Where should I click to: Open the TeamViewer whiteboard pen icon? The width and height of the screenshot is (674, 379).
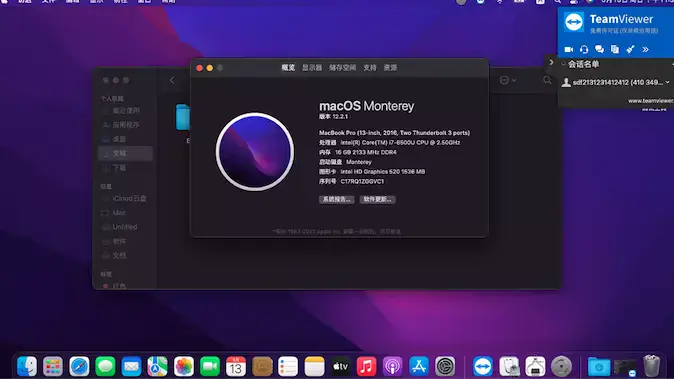(x=630, y=49)
